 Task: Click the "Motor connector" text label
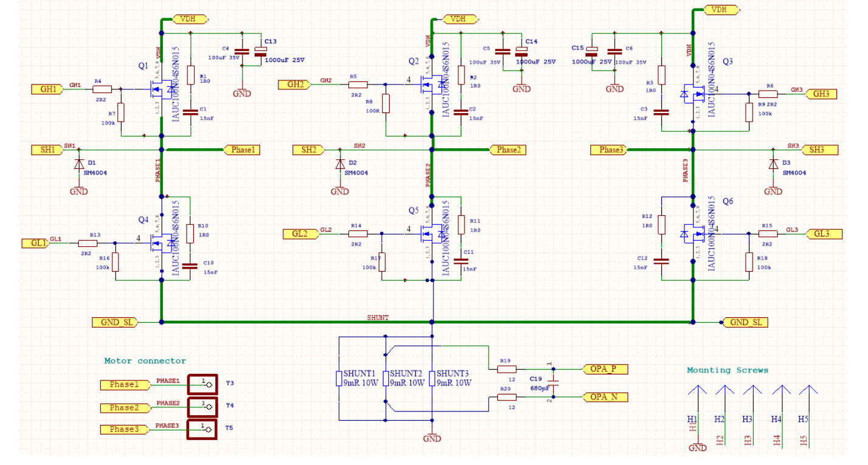(x=145, y=361)
